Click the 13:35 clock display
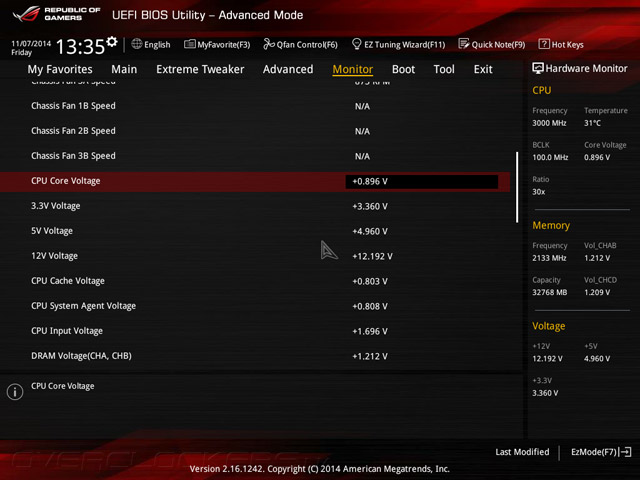Image resolution: width=640 pixels, height=480 pixels. (x=80, y=47)
